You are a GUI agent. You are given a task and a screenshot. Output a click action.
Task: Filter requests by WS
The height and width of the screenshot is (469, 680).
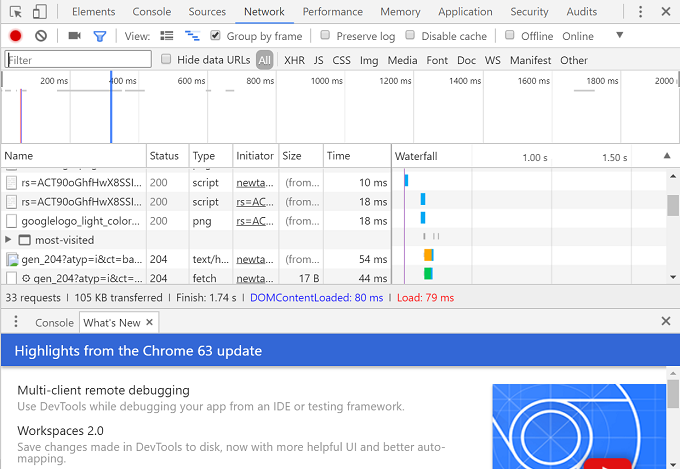pos(493,60)
